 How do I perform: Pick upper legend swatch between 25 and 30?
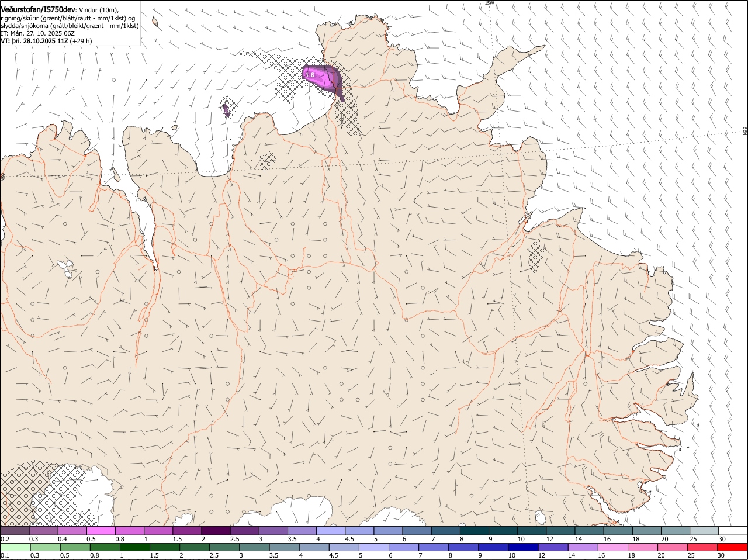click(704, 531)
